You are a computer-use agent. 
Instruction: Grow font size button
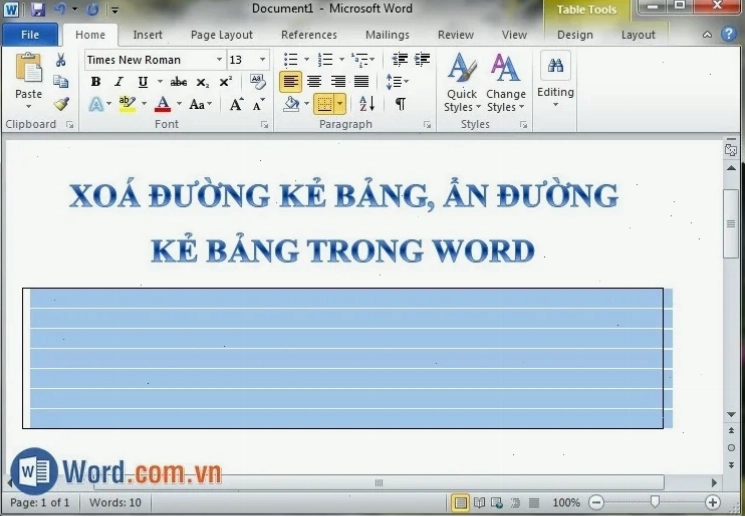(236, 104)
